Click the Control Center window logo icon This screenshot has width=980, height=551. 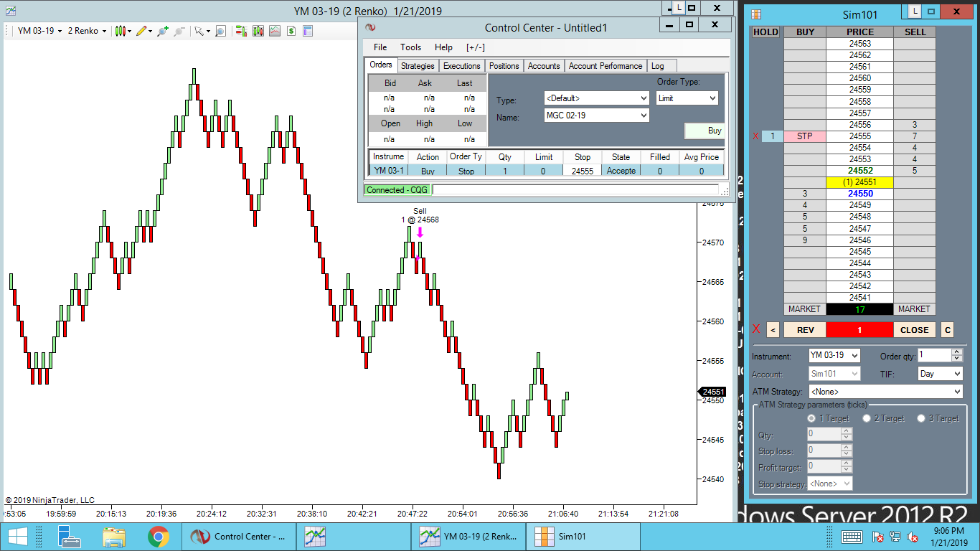tap(371, 27)
